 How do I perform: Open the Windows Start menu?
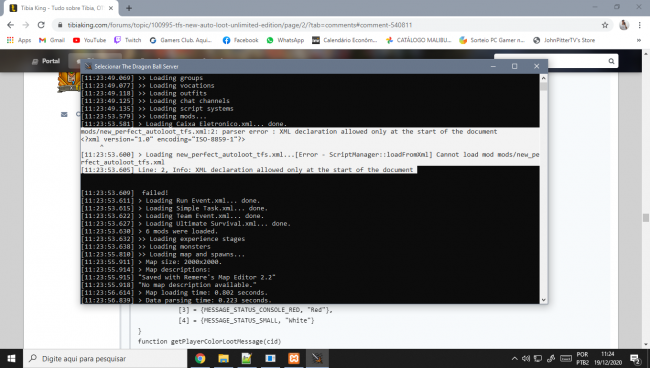click(11, 358)
